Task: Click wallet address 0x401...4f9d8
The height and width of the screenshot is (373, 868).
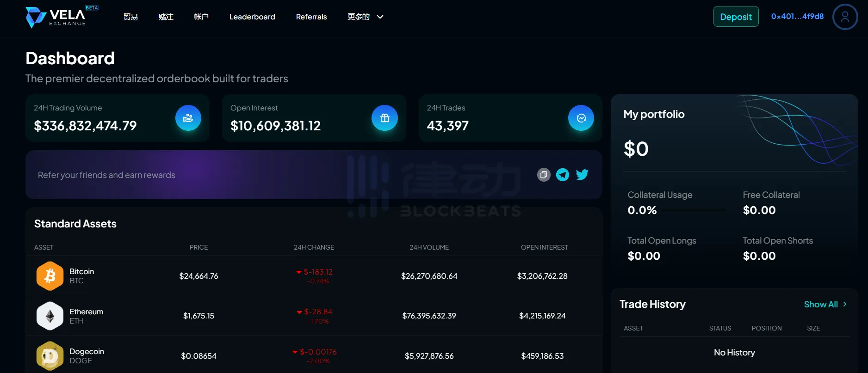Action: [797, 17]
